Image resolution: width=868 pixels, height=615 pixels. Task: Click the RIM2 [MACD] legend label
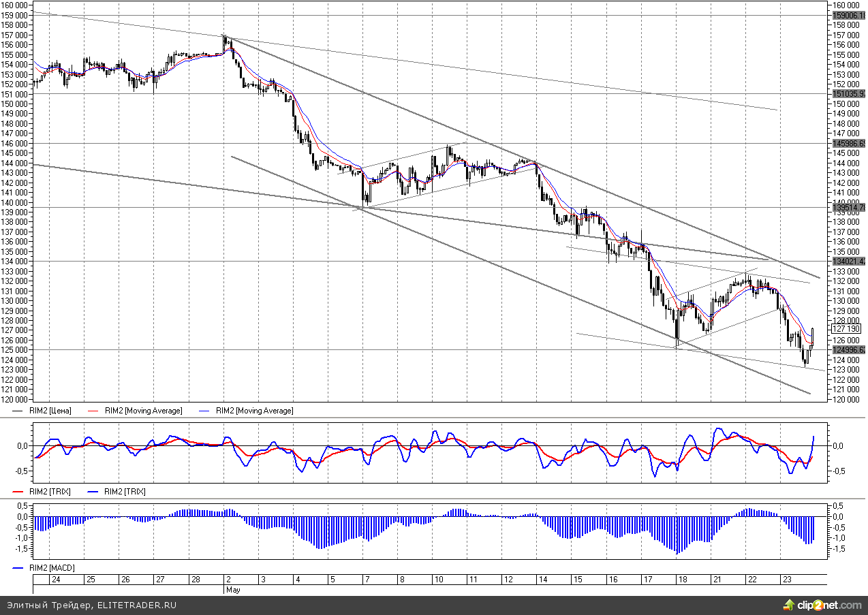coord(51,567)
